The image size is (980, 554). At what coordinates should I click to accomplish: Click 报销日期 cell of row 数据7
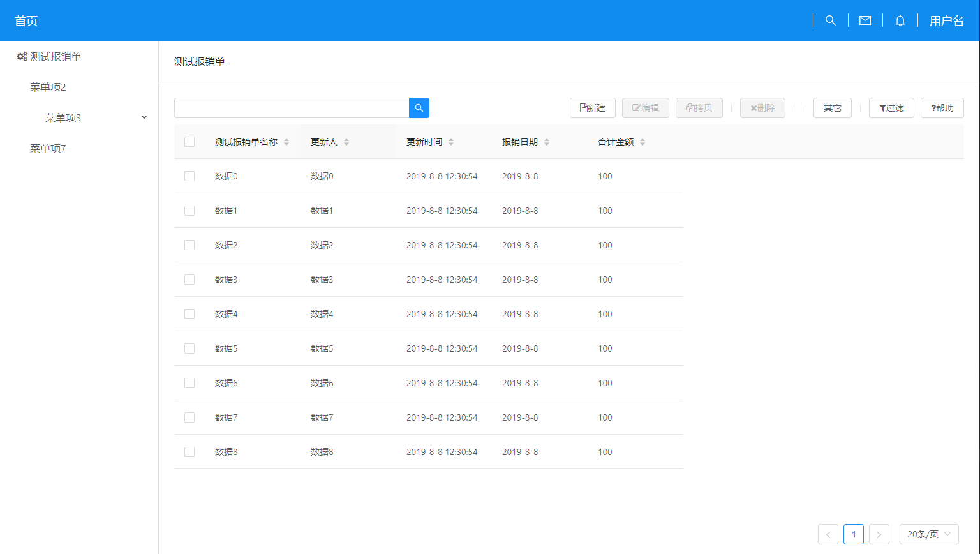[520, 417]
